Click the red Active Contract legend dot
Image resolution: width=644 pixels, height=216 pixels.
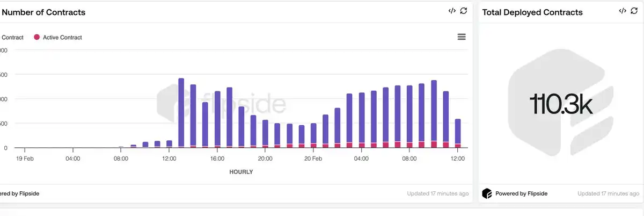(36, 38)
